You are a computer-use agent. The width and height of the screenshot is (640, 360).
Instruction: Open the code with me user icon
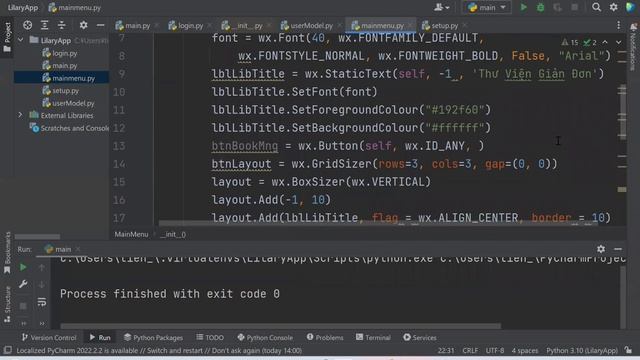pyautogui.click(x=442, y=7)
